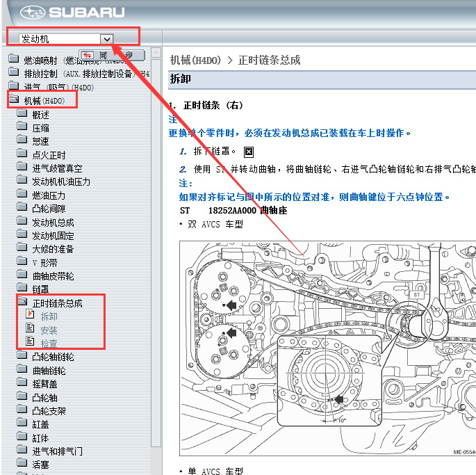This screenshot has height=475, width=476.
Task: Click the 正时链条总成 breadcrumb
Action: pyautogui.click(x=269, y=61)
